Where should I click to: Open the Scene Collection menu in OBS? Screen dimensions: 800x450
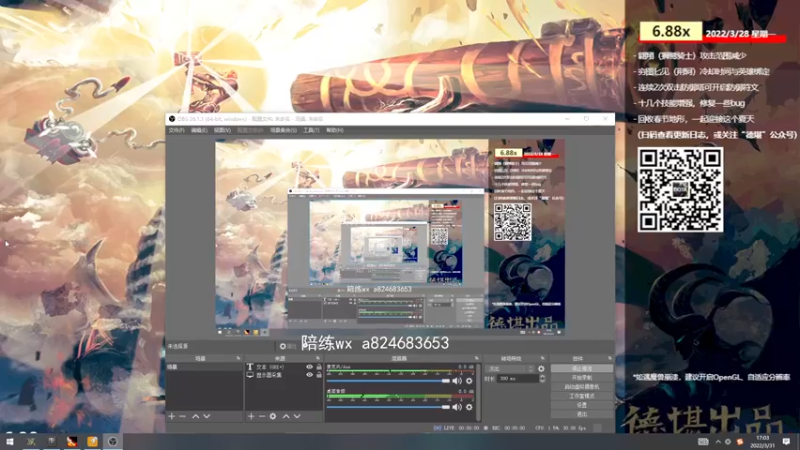[x=283, y=130]
